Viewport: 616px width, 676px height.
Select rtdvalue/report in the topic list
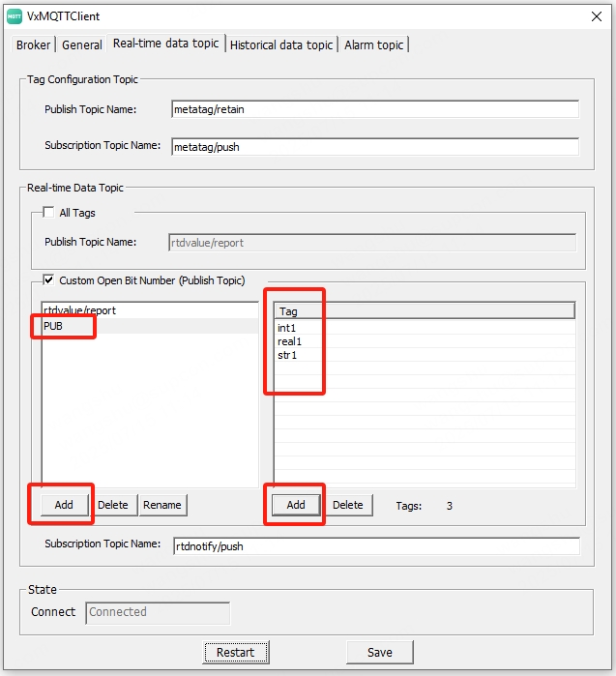(x=150, y=310)
